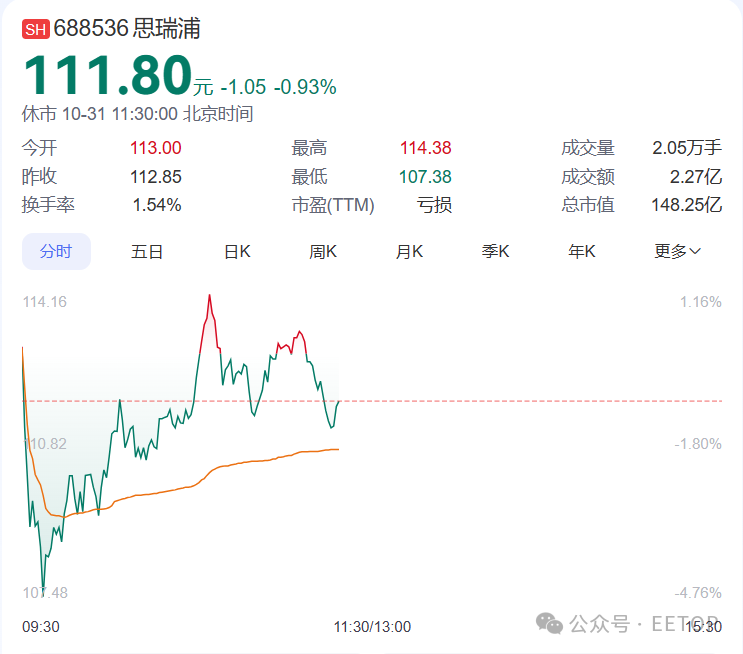The height and width of the screenshot is (654, 743).
Task: Click the 最低 label
Action: pos(309,177)
